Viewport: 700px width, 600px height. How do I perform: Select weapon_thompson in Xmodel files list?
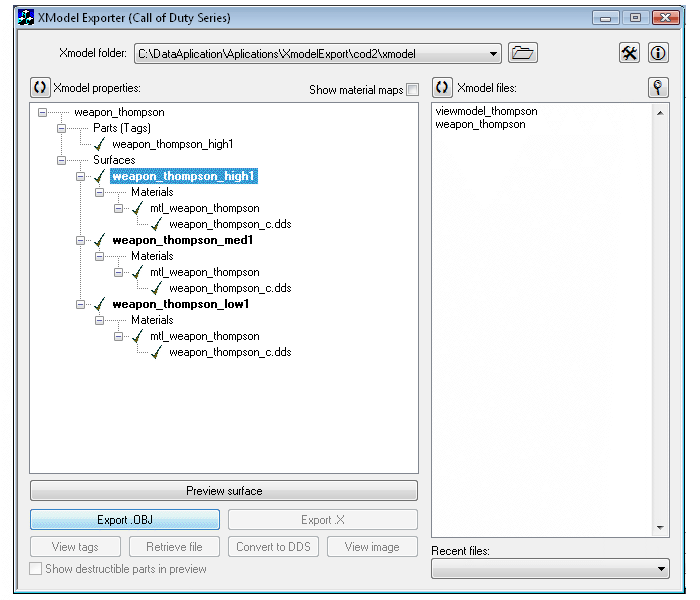480,124
